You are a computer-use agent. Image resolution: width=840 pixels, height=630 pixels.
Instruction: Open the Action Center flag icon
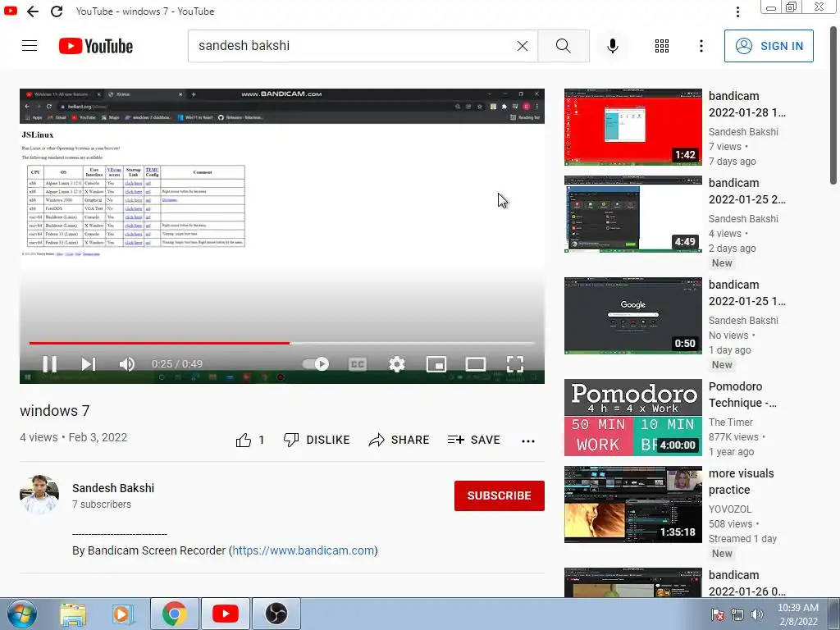pos(718,614)
